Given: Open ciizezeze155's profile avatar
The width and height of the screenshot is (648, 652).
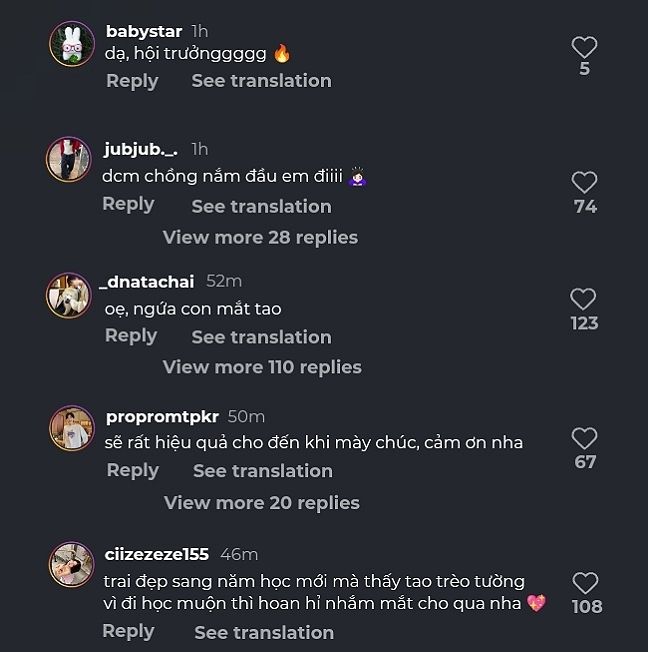Looking at the screenshot, I should click(72, 565).
